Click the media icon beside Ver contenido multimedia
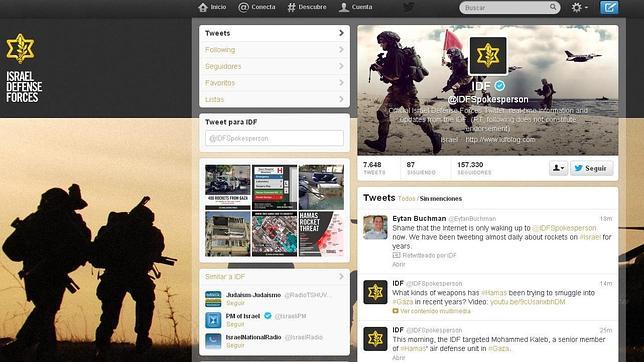The width and height of the screenshot is (644, 362). [x=396, y=311]
